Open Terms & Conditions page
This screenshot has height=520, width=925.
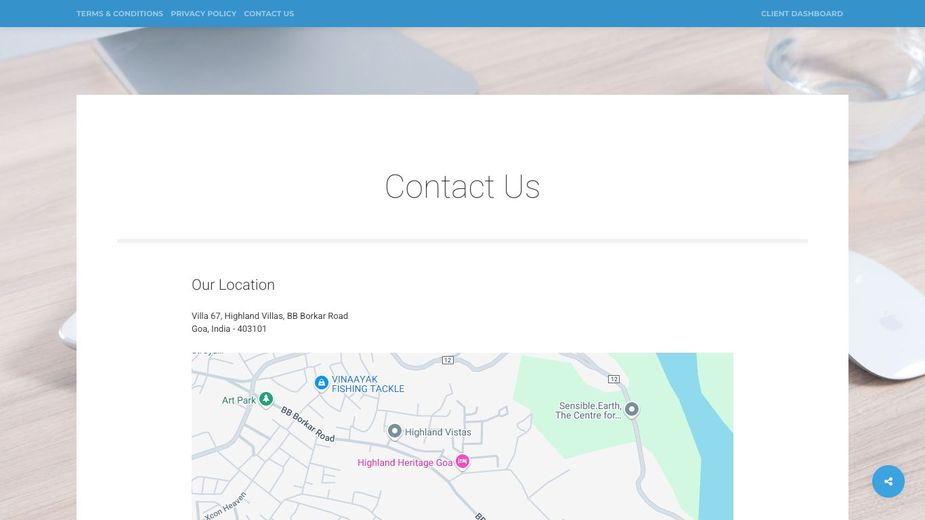click(120, 14)
